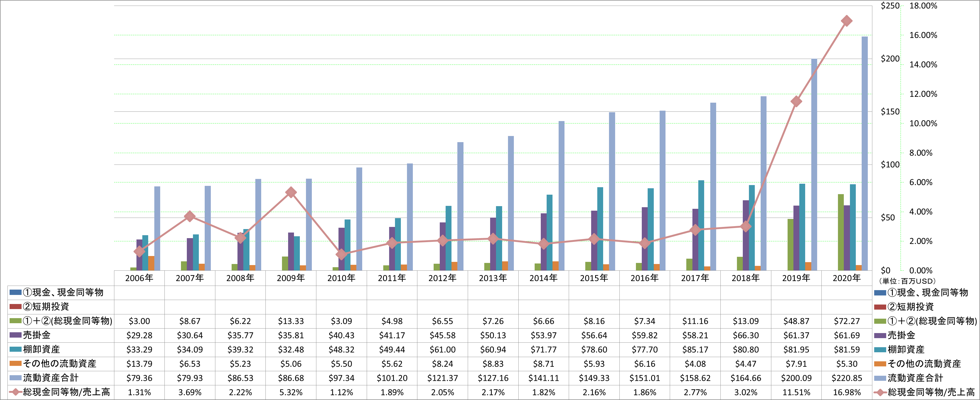Select the 2012年 inventory value $61.00

442,350
